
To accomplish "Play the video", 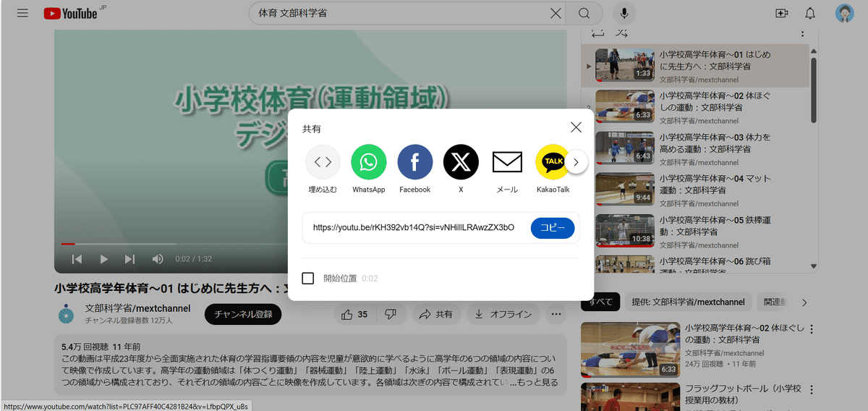I will (103, 259).
